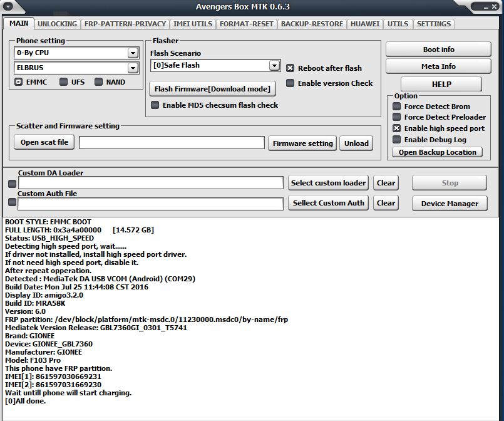504x421 pixels.
Task: Expand the ELBRUS model dropdown arrow
Action: point(133,68)
